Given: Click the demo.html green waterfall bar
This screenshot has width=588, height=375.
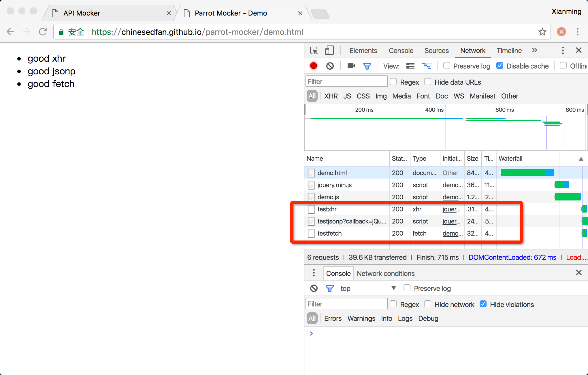Looking at the screenshot, I should pyautogui.click(x=523, y=173).
